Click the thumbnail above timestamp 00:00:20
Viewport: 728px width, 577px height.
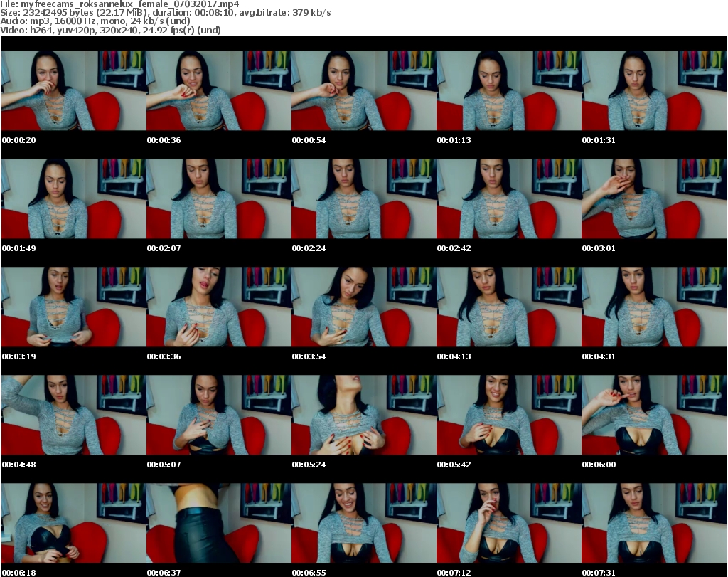(74, 90)
